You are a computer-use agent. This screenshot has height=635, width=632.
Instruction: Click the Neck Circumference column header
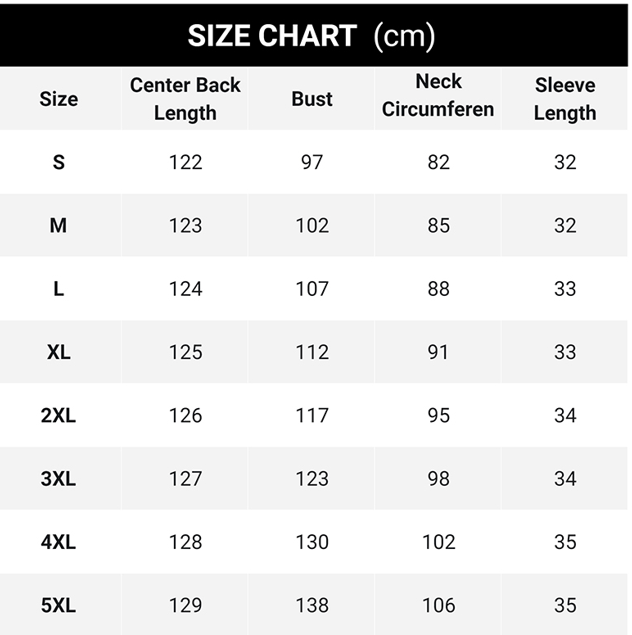point(438,96)
